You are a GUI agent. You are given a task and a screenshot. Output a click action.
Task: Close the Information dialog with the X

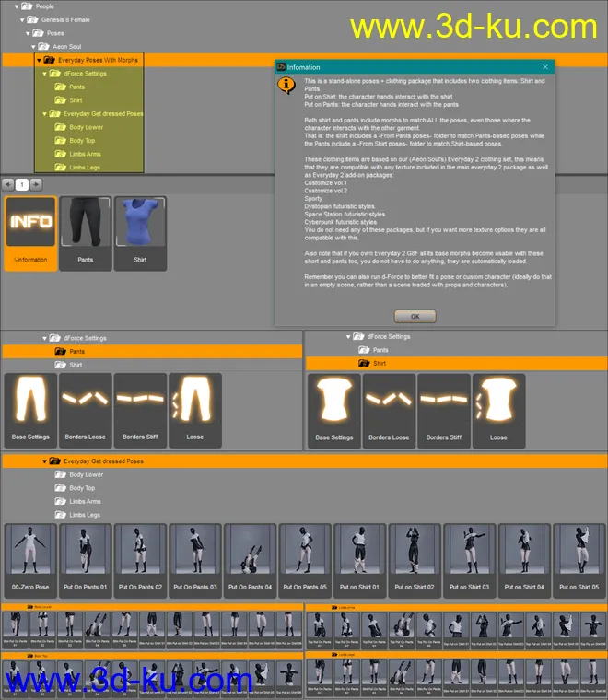(x=545, y=67)
